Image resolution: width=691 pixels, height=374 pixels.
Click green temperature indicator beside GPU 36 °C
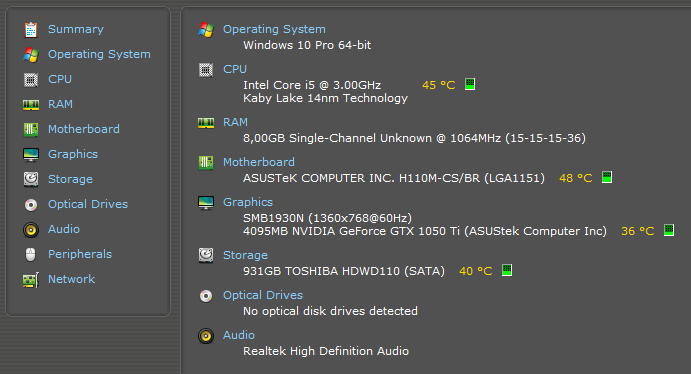point(669,230)
